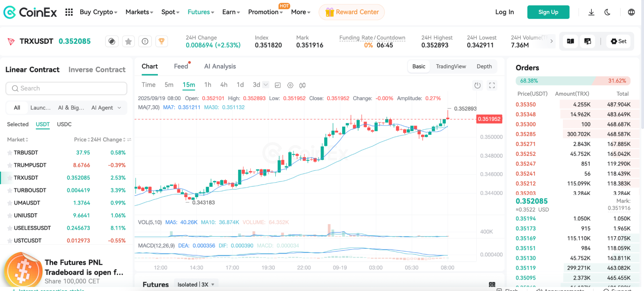Refresh the chart power icon
This screenshot has height=291, width=644.
click(x=477, y=85)
